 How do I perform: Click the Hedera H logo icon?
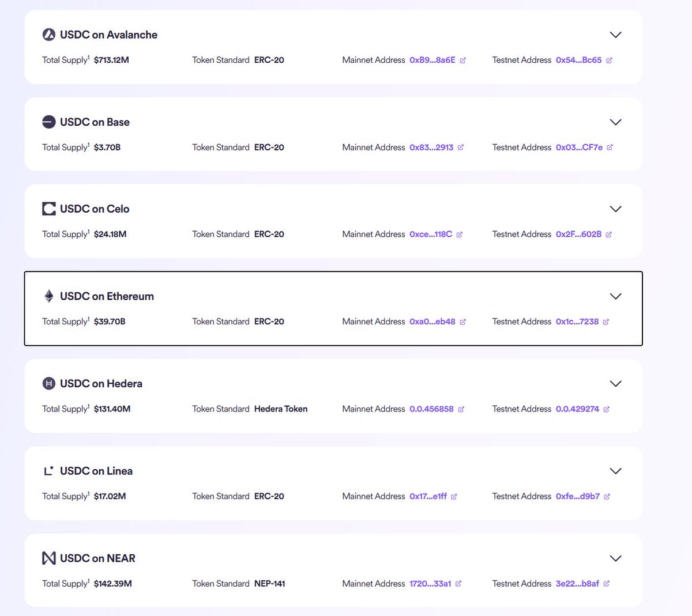(49, 383)
